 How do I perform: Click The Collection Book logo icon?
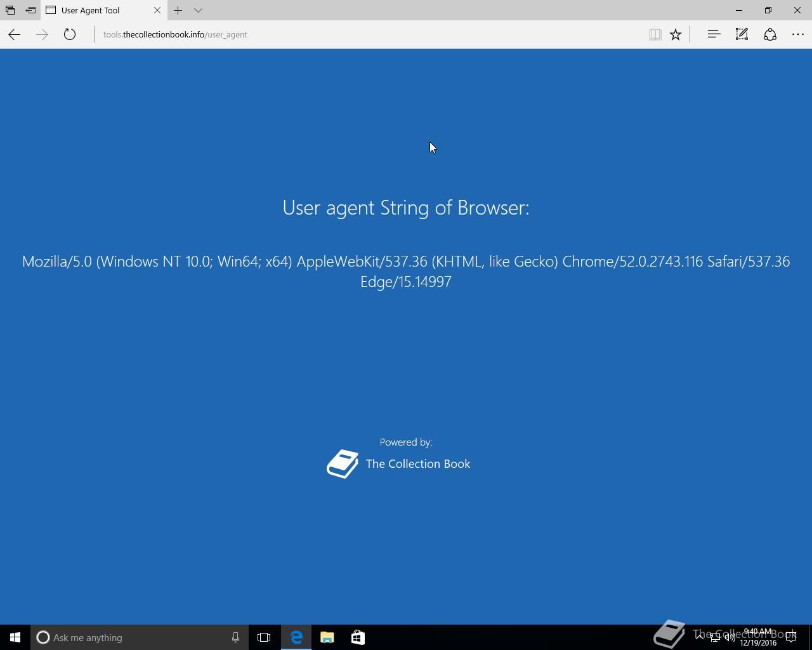(x=343, y=464)
